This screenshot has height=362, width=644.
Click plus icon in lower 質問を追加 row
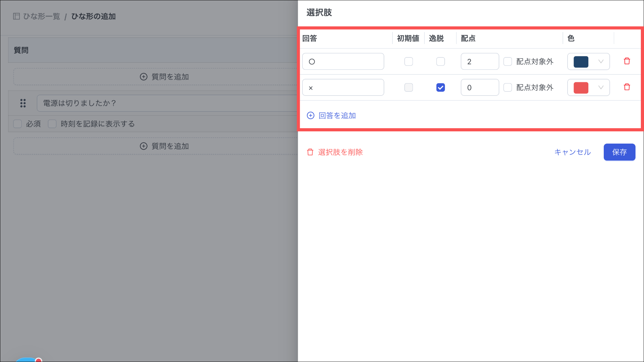(143, 146)
